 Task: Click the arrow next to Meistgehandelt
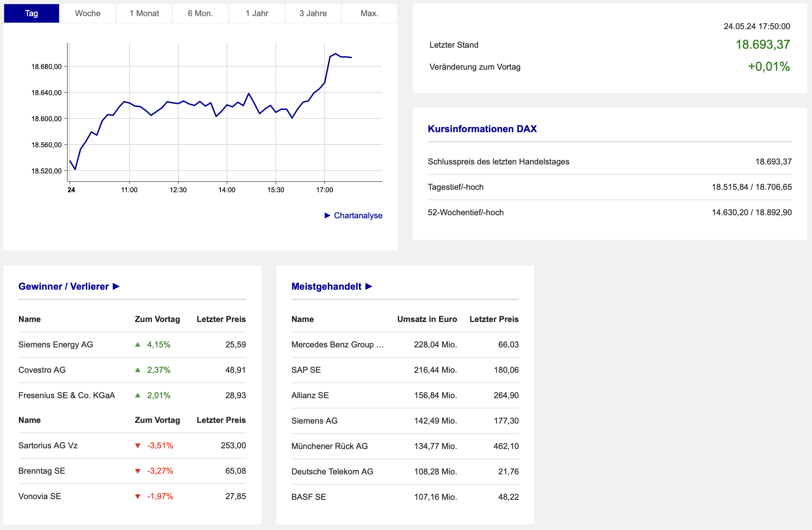[369, 286]
